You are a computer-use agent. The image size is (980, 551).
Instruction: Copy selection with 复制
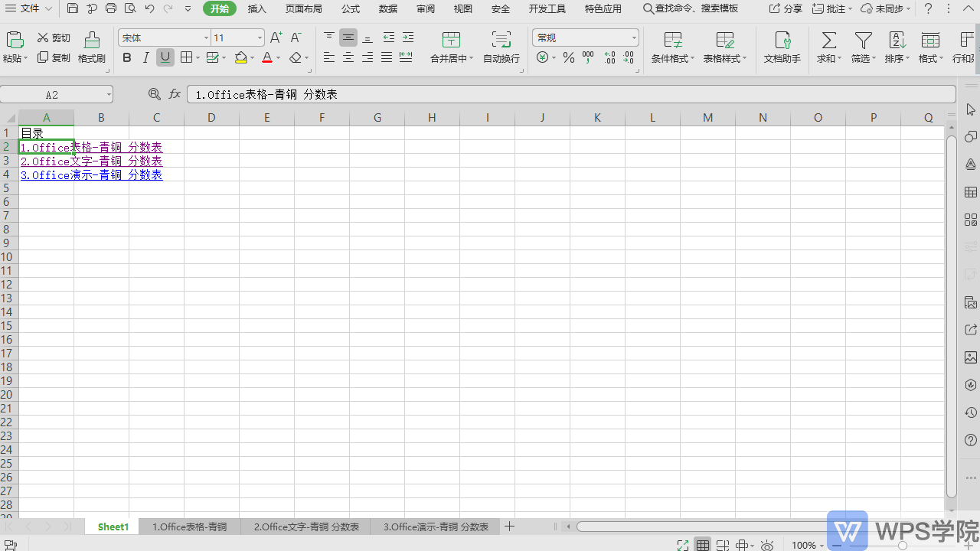pyautogui.click(x=54, y=57)
